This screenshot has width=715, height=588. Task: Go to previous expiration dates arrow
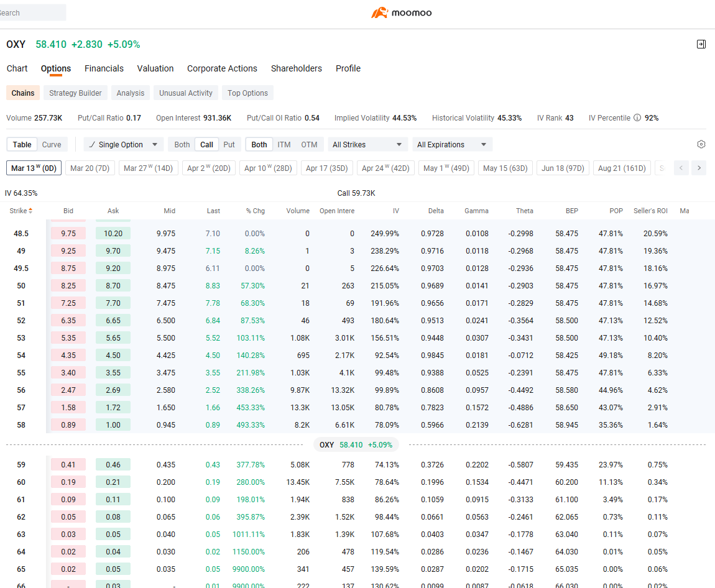tap(681, 168)
